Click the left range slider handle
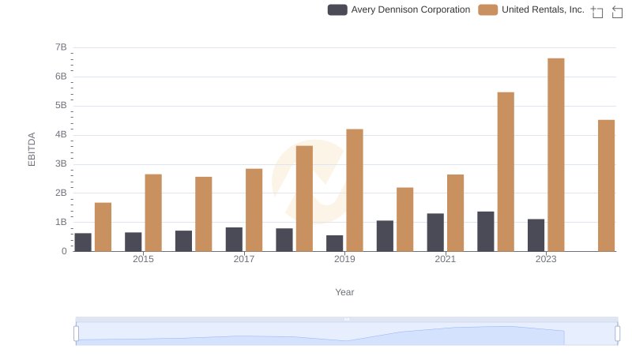 (x=76, y=333)
